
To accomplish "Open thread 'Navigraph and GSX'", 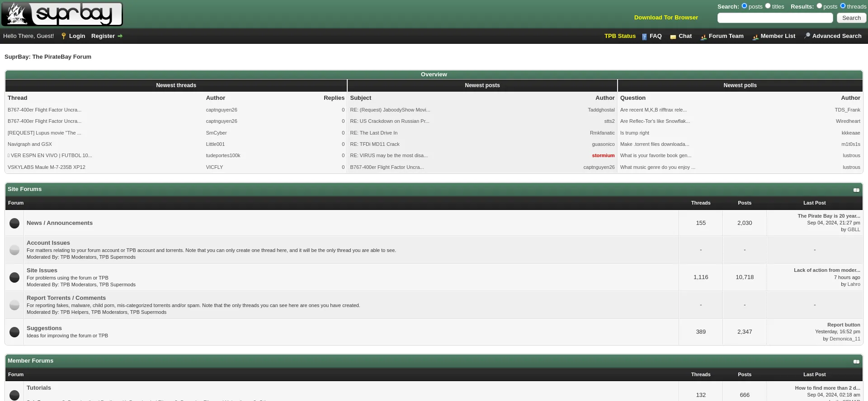I will point(30,144).
